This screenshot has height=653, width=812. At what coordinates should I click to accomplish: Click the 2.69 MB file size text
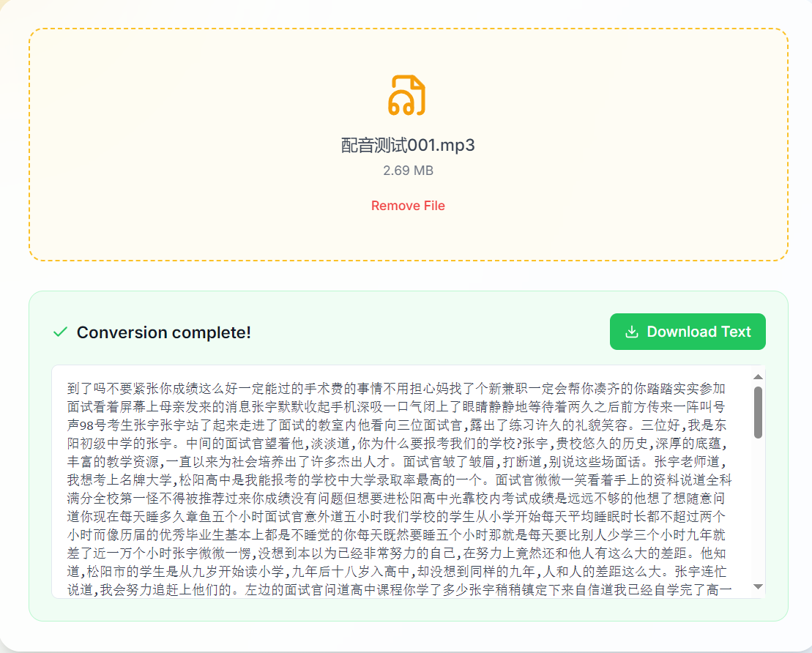pos(408,171)
